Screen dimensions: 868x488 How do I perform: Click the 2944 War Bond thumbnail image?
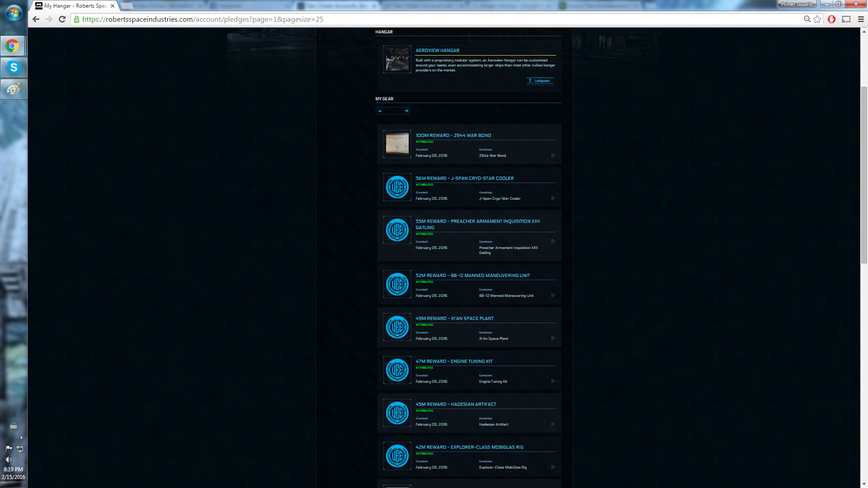[397, 144]
